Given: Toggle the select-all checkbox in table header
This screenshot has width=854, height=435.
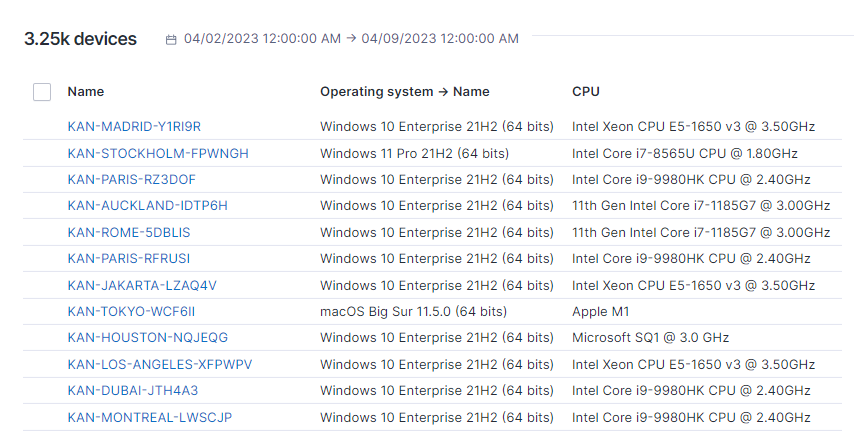Looking at the screenshot, I should coord(42,92).
